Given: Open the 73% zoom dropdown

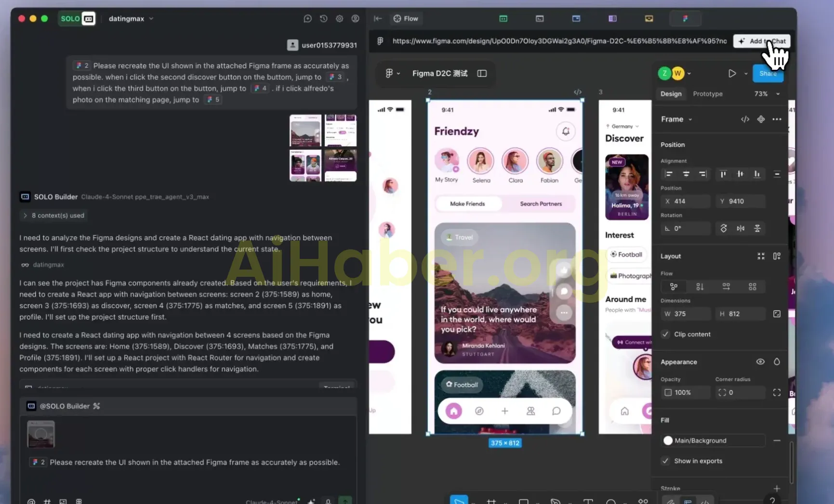Looking at the screenshot, I should 767,94.
